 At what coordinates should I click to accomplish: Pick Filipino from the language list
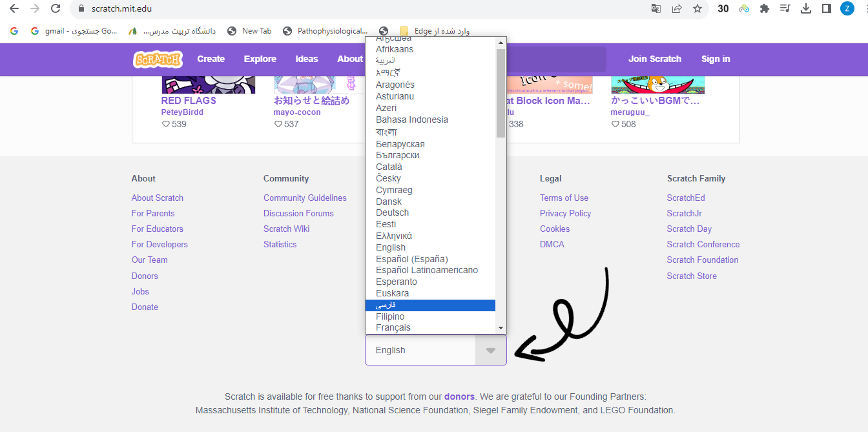coord(430,316)
